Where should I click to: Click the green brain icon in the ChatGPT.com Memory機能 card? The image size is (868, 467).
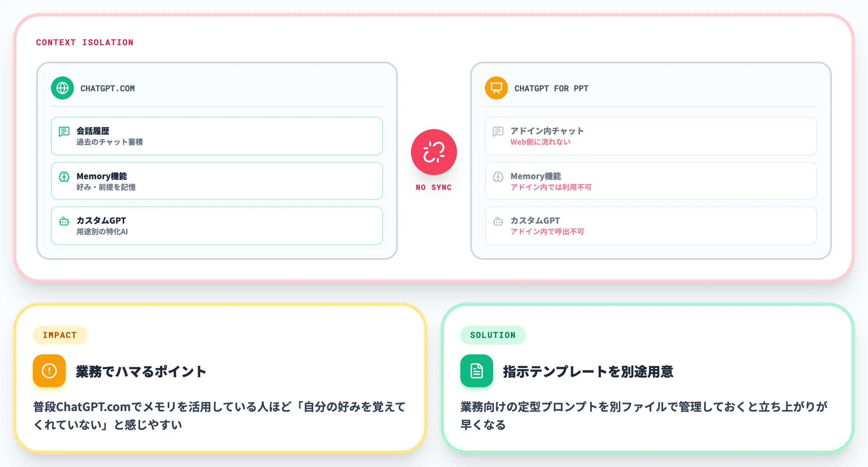point(64,177)
